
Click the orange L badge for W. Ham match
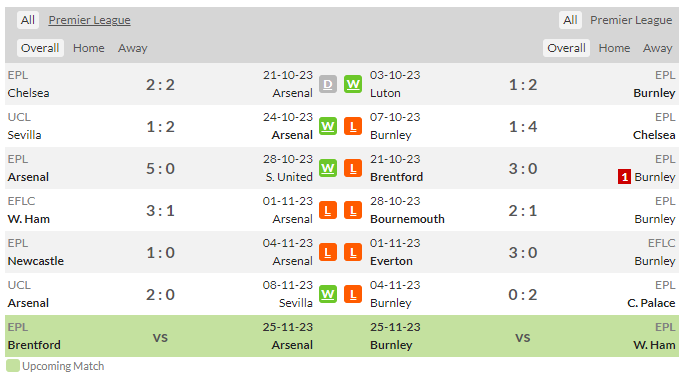(328, 211)
